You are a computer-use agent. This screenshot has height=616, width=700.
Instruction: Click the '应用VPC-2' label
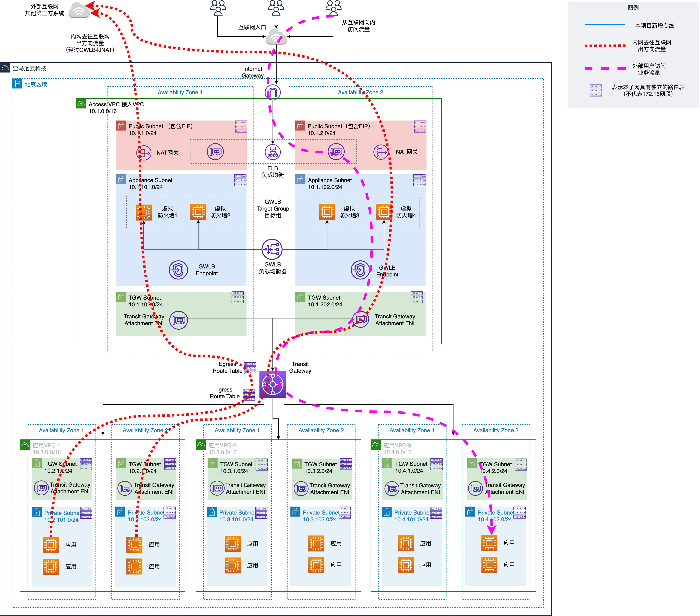click(x=222, y=445)
